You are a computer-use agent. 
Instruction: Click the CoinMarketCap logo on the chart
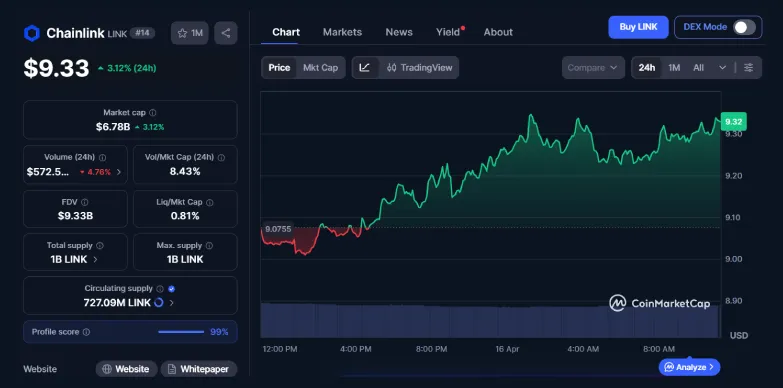pyautogui.click(x=660, y=303)
